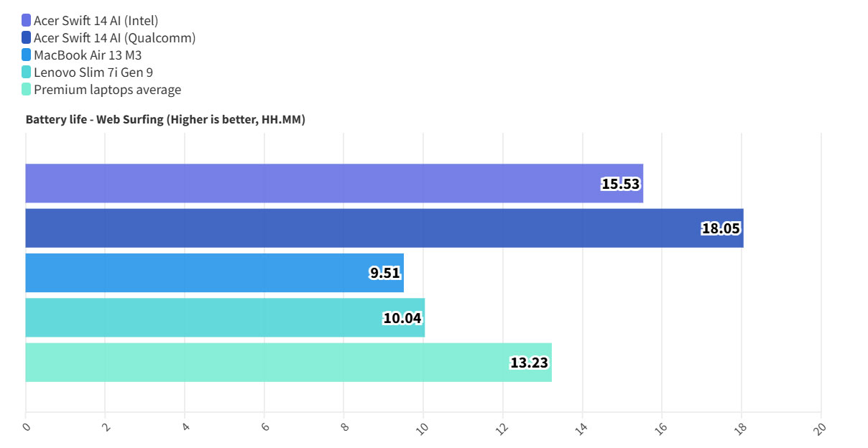Click the Battery life - Web Surfing chart title

coord(165,120)
